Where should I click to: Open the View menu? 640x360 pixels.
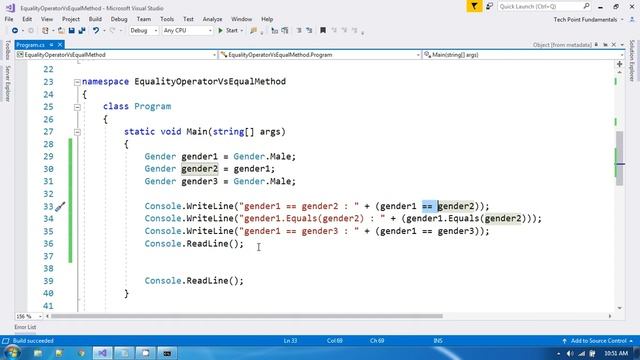coord(47,19)
